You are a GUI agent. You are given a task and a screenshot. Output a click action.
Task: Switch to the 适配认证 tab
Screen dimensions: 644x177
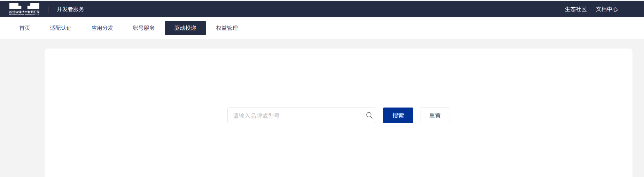[x=61, y=28]
